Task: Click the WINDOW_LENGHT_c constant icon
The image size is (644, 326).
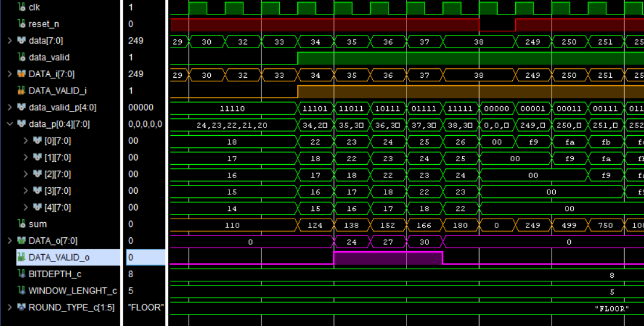Action: 21,291
